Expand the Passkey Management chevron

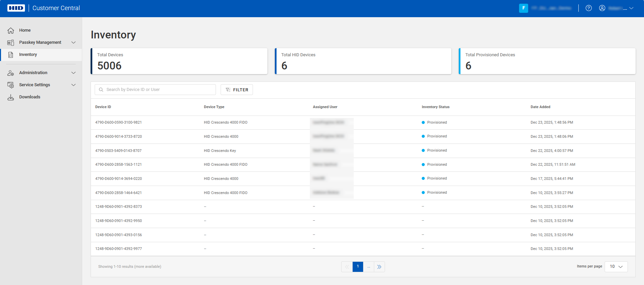[73, 42]
